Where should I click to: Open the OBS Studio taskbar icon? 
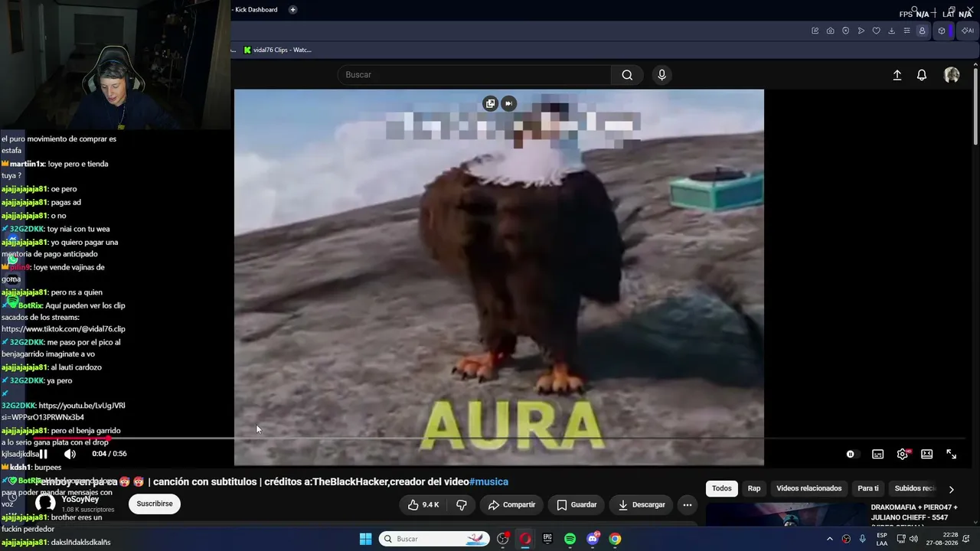[503, 539]
